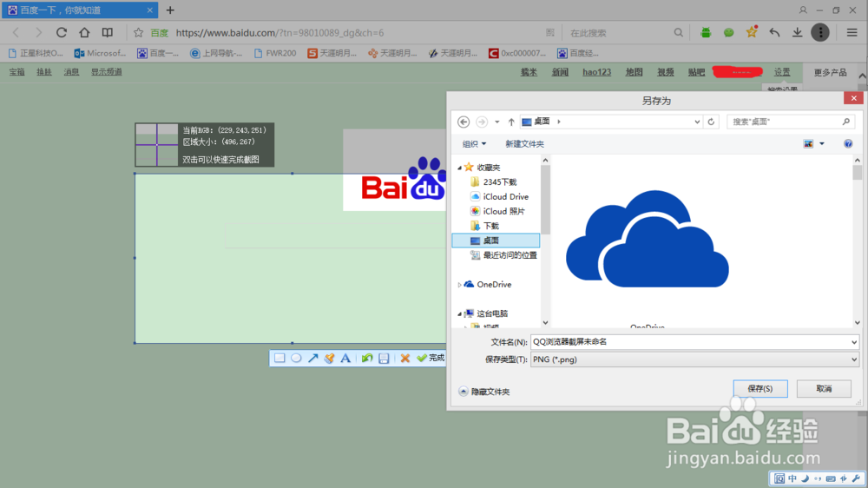This screenshot has height=488, width=868.
Task: Click browser forward arrow
Action: 38,33
